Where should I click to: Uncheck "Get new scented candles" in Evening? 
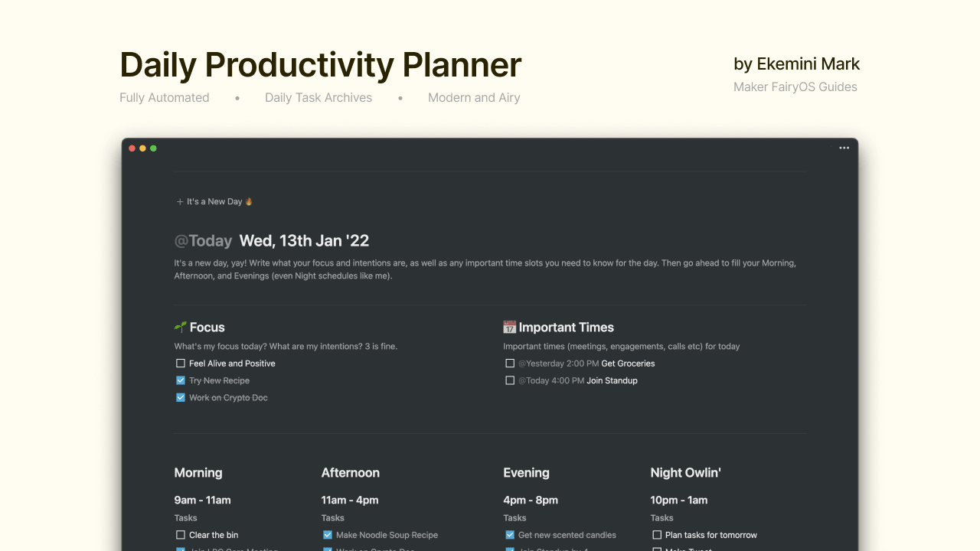[x=509, y=535]
